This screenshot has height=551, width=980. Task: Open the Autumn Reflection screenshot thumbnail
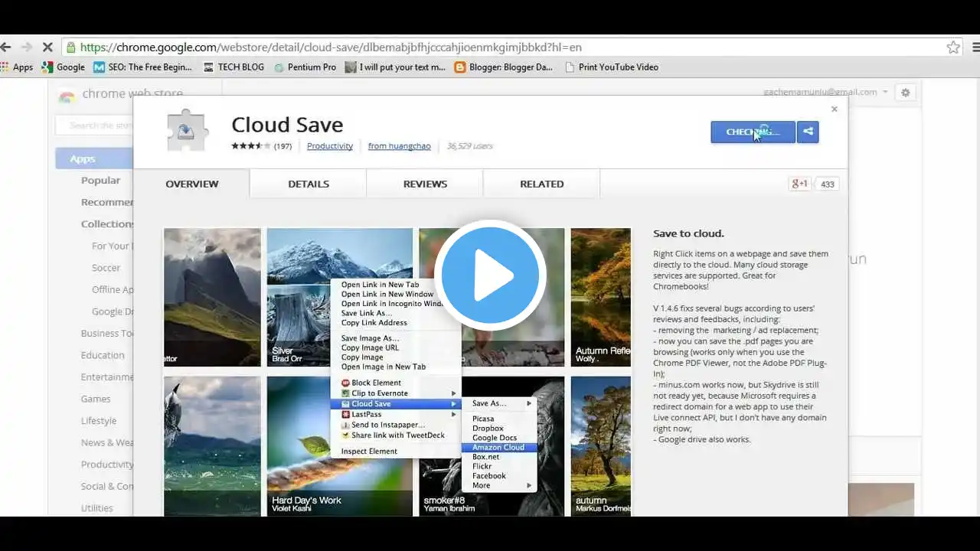[601, 297]
